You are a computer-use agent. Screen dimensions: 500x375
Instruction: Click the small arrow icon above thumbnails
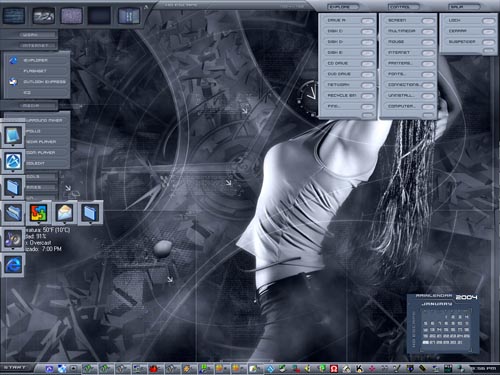(x=146, y=7)
